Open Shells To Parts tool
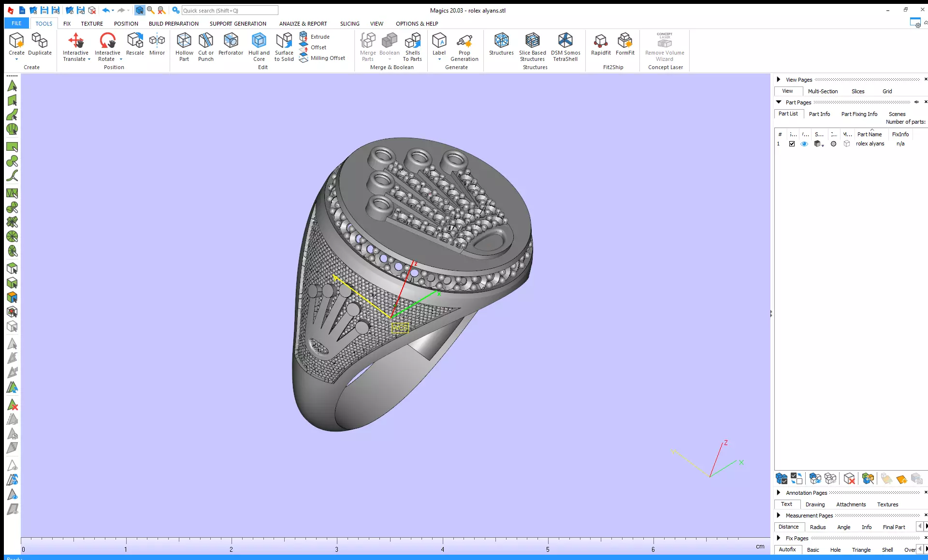This screenshot has height=560, width=928. pos(412,47)
